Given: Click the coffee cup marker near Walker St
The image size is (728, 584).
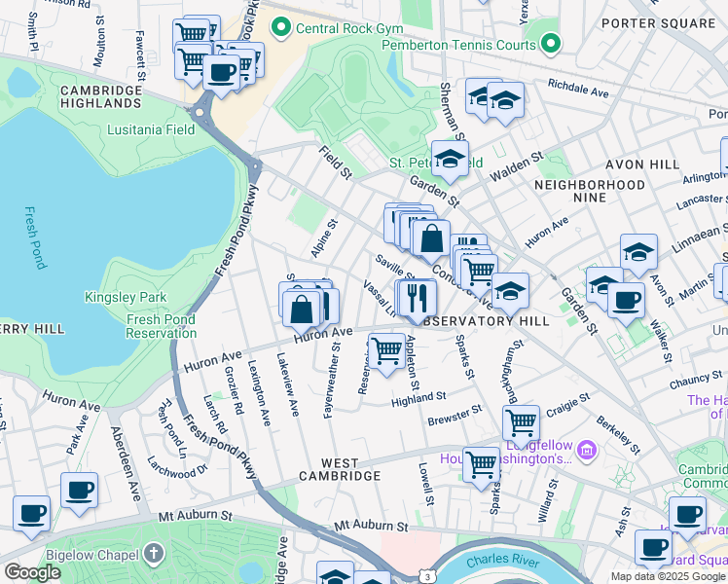Looking at the screenshot, I should tap(626, 302).
